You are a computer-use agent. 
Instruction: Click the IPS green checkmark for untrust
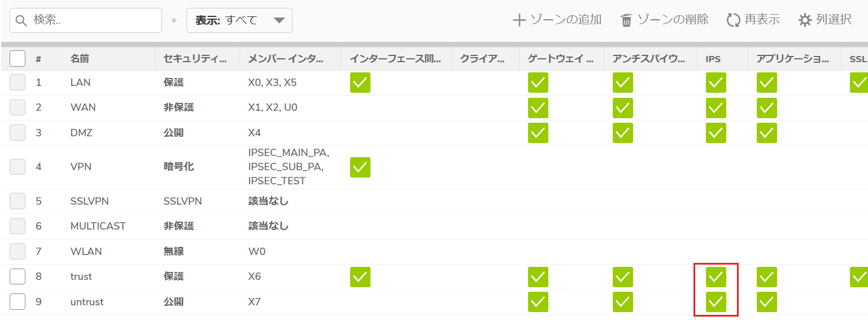[x=716, y=302]
